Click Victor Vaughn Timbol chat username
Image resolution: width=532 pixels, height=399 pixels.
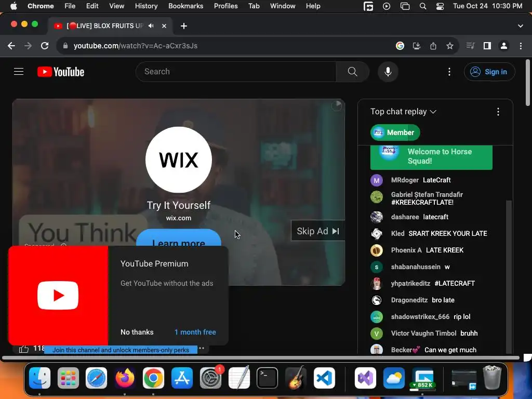(423, 333)
